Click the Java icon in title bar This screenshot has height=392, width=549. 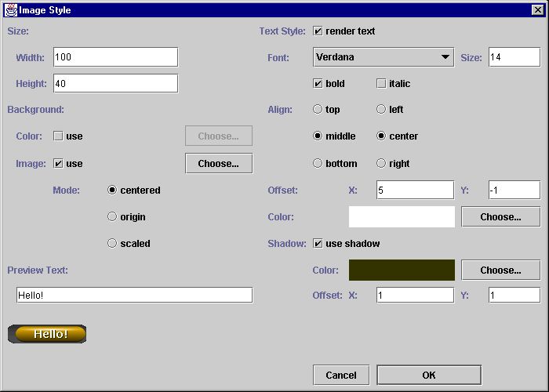point(11,9)
